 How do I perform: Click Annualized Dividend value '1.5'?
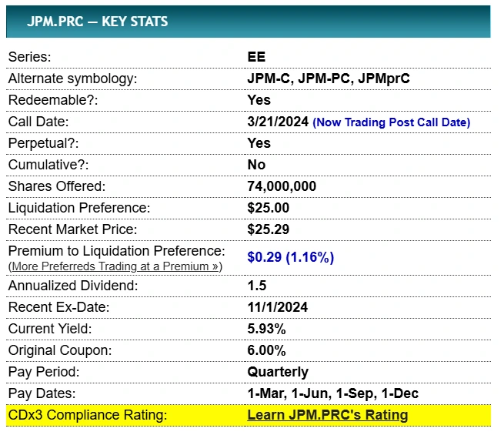click(x=257, y=286)
